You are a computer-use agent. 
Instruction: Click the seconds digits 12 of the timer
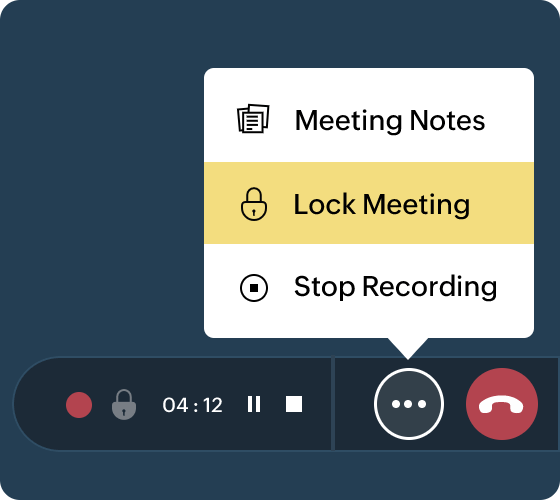coord(213,405)
